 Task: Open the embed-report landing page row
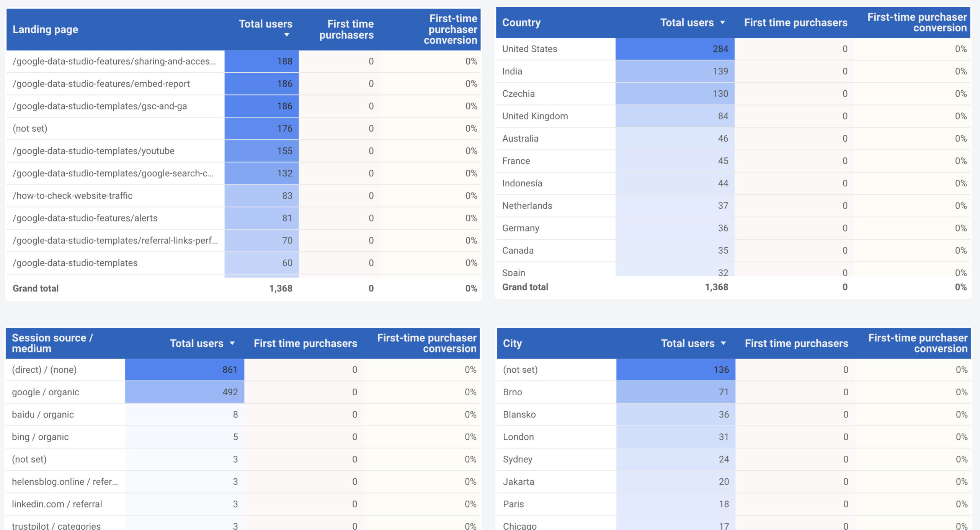click(x=101, y=84)
